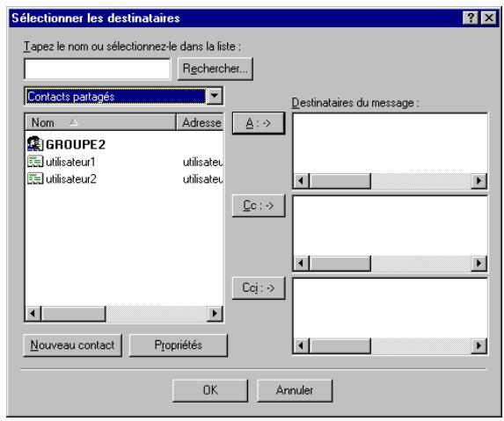The image size is (504, 421).
Task: Select the utilisateur1 entry name
Action: click(70, 162)
